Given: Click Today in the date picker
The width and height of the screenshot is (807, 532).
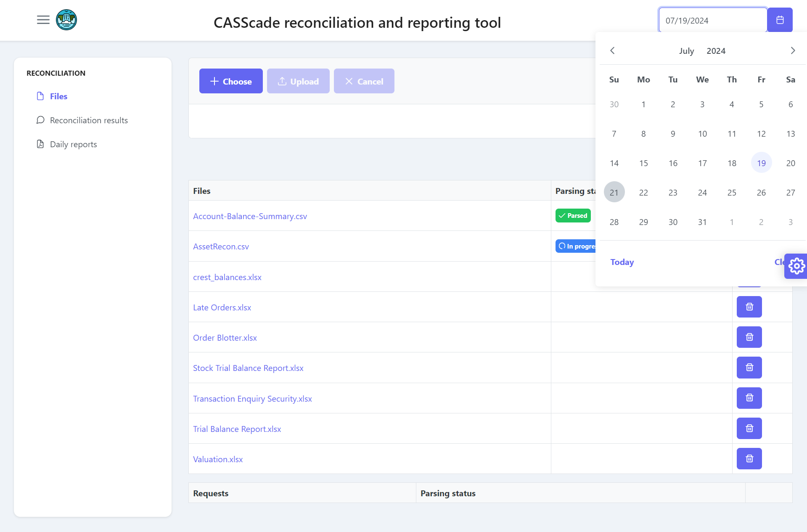Looking at the screenshot, I should 622,262.
